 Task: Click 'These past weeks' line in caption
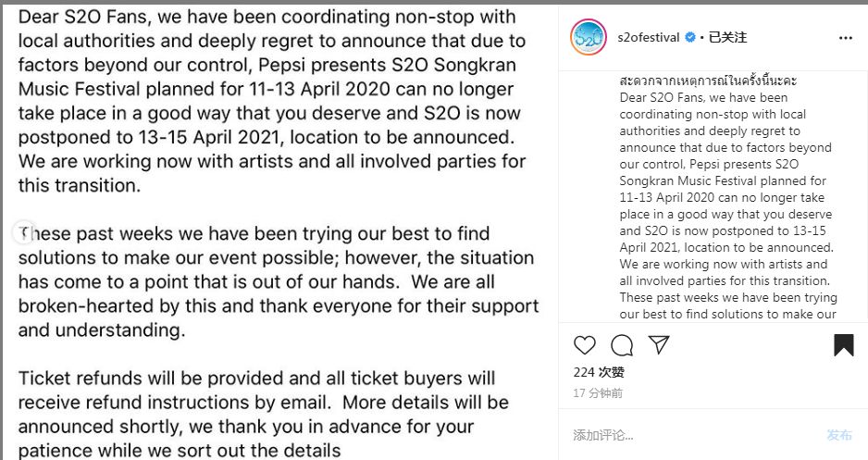coord(728,297)
